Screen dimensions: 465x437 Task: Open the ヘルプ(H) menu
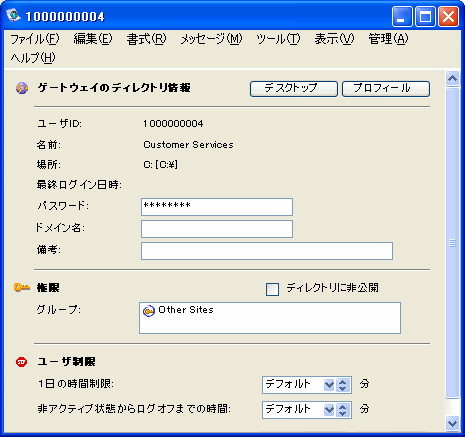33,58
